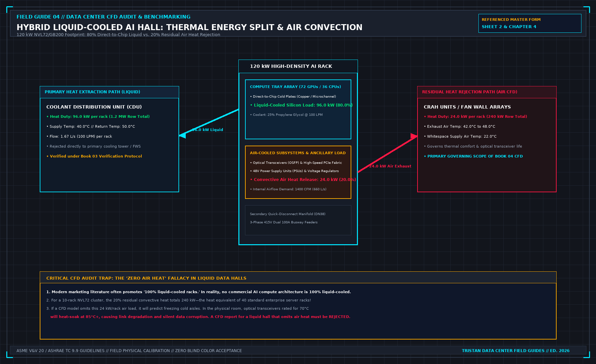Click 'Liquid-Cooled Silicon Load: 96.0 kW' line
Viewport: 596px width, 364px height.
pyautogui.click(x=301, y=105)
